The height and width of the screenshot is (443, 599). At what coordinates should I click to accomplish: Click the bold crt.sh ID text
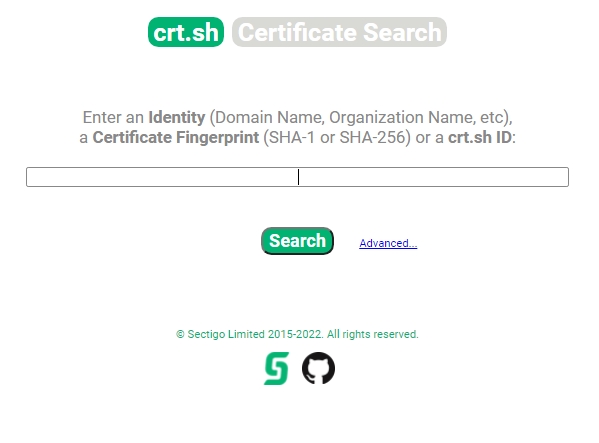point(480,137)
